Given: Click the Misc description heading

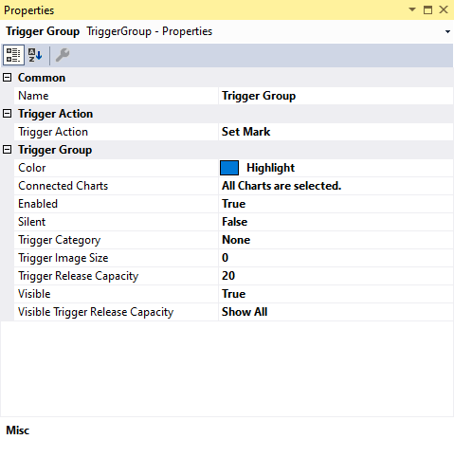Looking at the screenshot, I should coord(18,430).
